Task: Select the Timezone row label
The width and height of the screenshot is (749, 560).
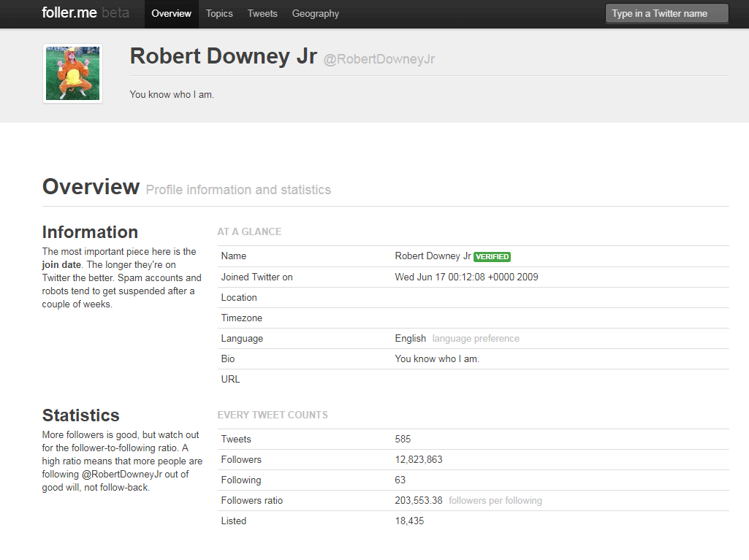Action: click(241, 318)
